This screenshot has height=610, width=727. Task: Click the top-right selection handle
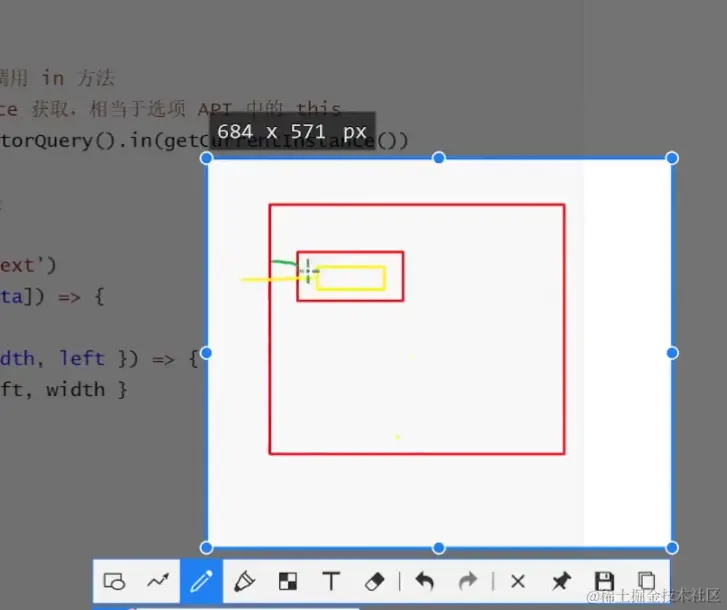point(672,158)
